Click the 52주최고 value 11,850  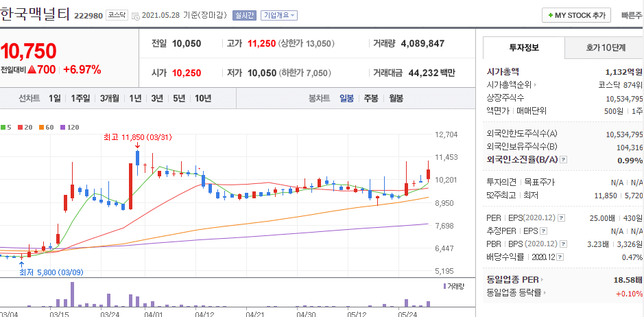[x=606, y=196]
